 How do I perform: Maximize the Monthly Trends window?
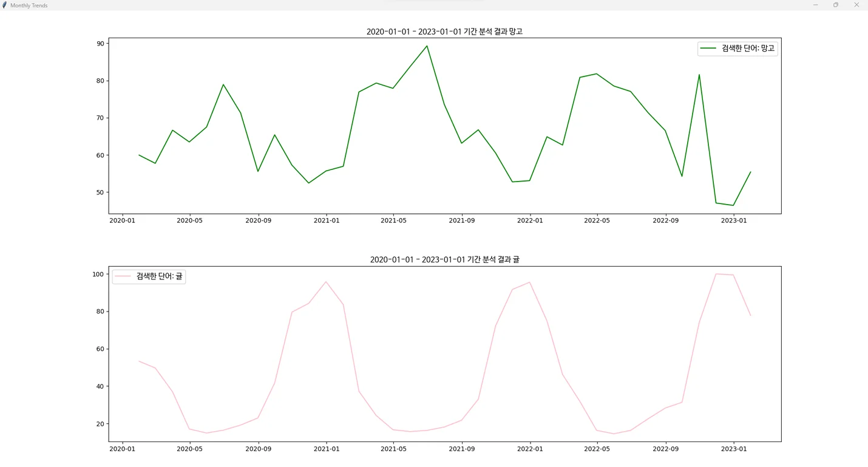pyautogui.click(x=836, y=5)
